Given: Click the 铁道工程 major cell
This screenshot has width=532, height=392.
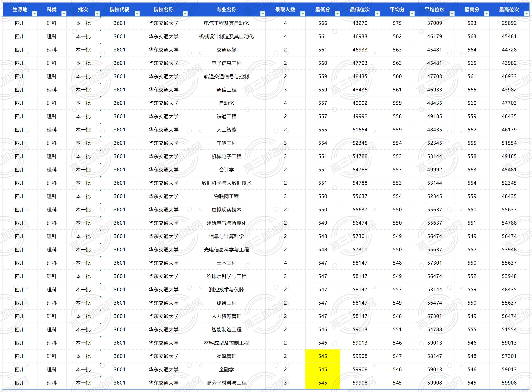Looking at the screenshot, I should (227, 116).
